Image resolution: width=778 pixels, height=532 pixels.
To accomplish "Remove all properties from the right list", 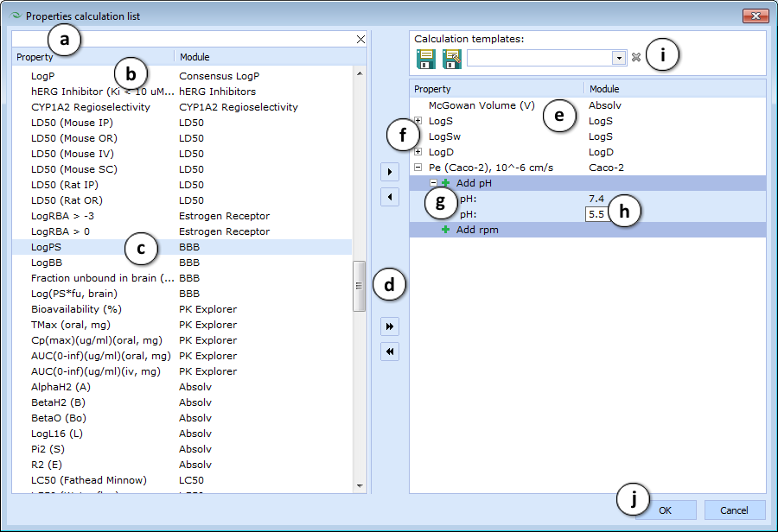I will [390, 351].
